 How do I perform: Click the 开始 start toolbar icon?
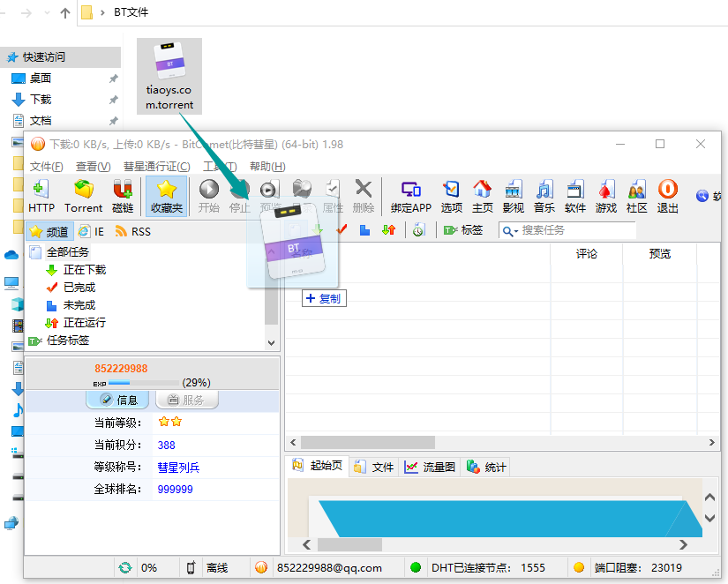209,197
